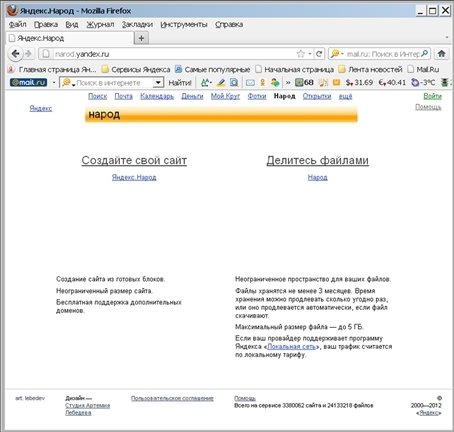Click the Локальная сеть link
The image size is (454, 432).
point(291,347)
